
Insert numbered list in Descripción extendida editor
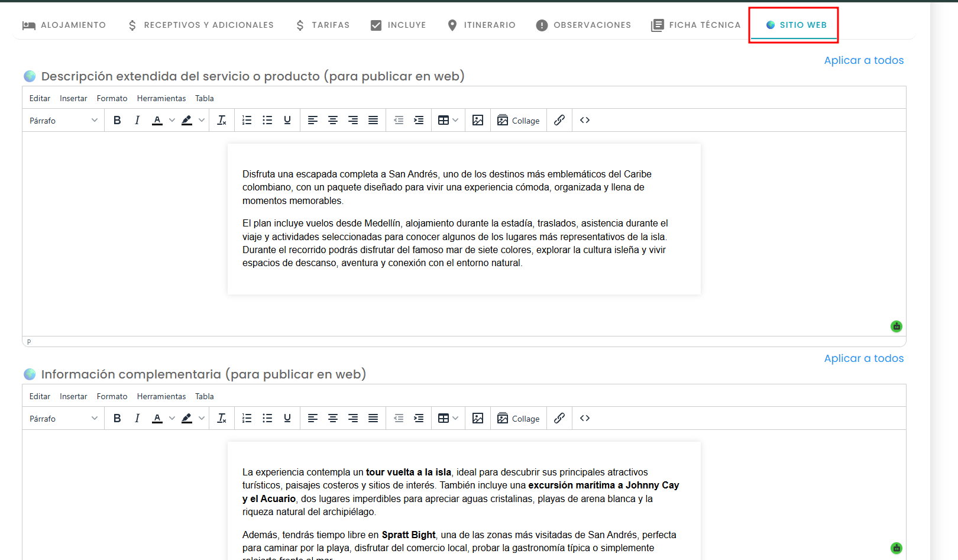click(247, 120)
